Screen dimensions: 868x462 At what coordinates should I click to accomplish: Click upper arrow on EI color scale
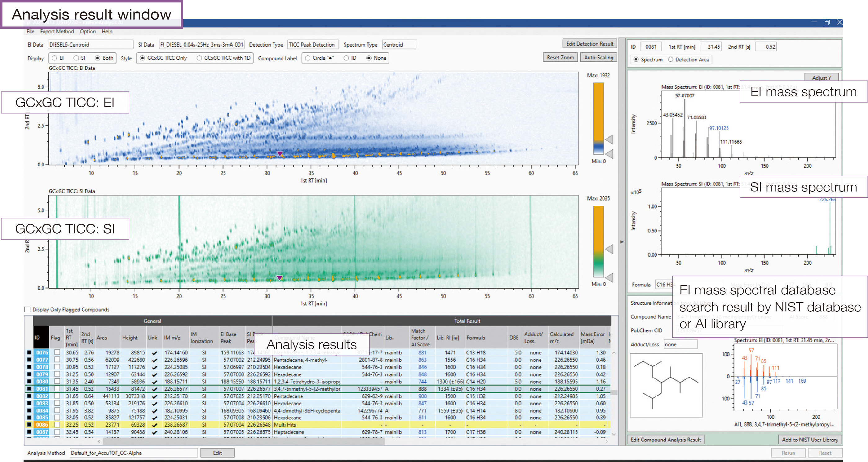(x=609, y=139)
